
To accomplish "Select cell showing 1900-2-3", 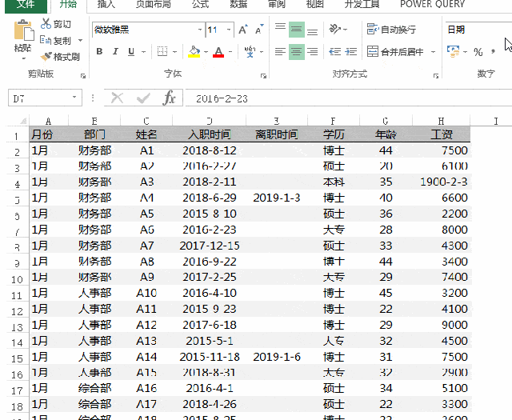I will point(442,182).
